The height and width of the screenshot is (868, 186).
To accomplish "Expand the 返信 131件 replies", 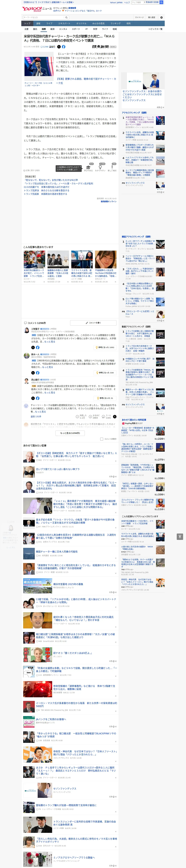I will (x=36, y=416).
